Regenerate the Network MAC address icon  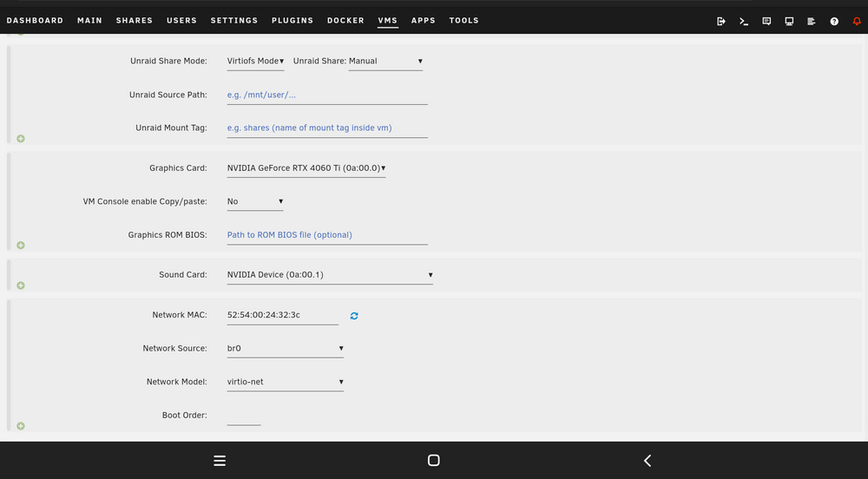click(x=354, y=316)
